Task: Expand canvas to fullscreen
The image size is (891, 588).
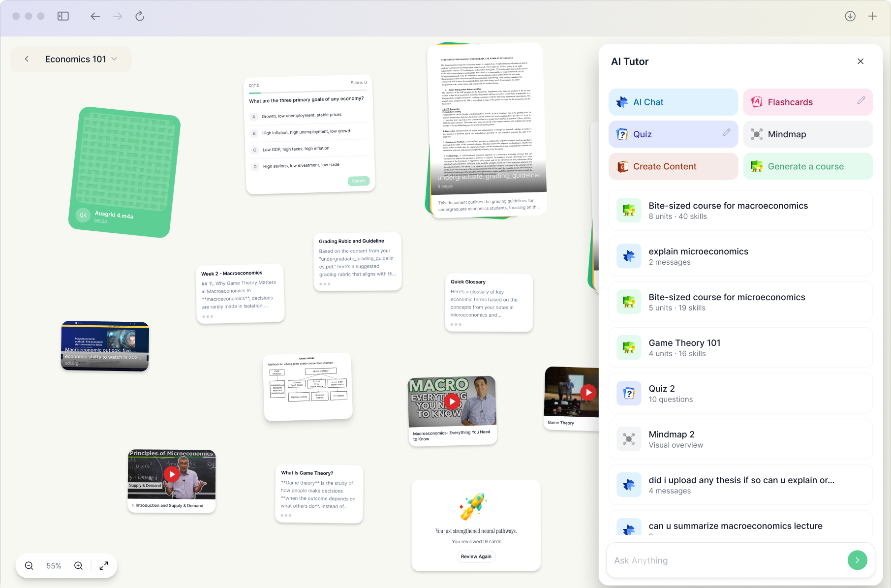Action: [x=104, y=566]
